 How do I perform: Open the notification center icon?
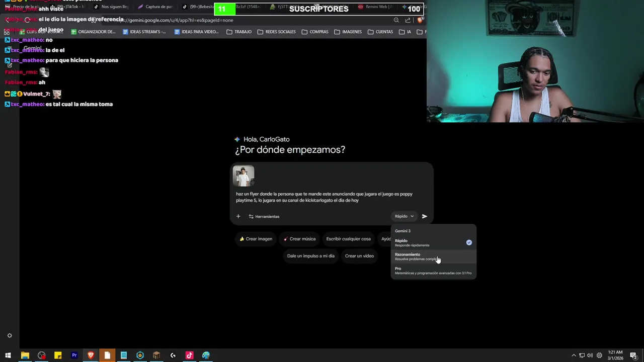point(633,355)
